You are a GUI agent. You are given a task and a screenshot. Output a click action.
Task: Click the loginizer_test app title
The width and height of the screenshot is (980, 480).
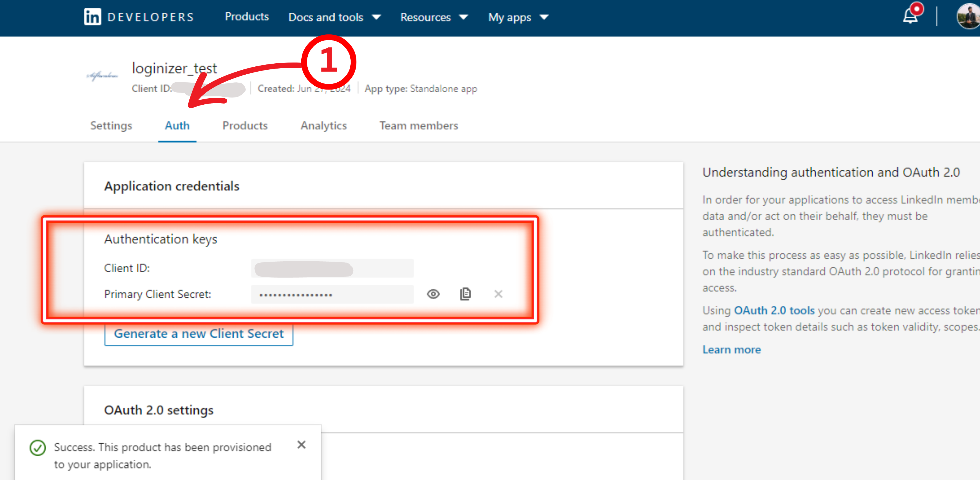pos(174,68)
